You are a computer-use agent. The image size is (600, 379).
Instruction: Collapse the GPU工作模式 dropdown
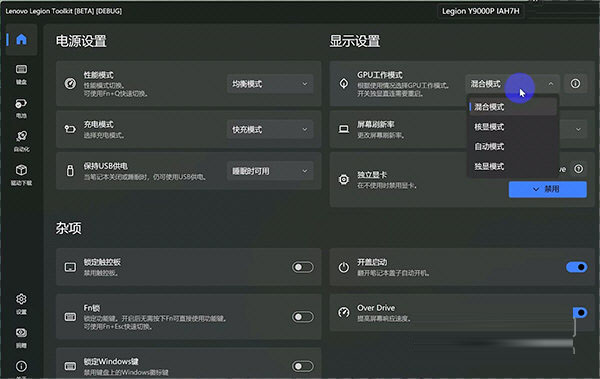tap(513, 84)
